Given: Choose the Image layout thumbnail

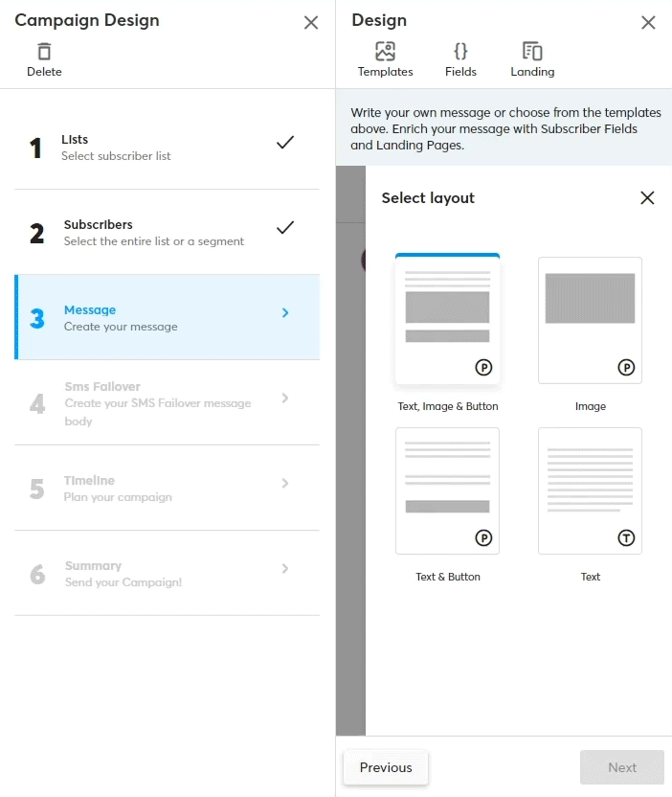Looking at the screenshot, I should (590, 320).
